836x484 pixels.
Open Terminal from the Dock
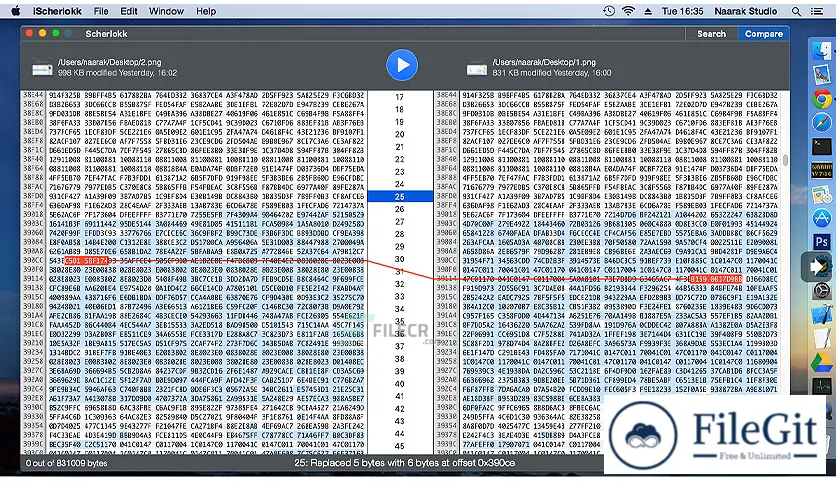(822, 146)
